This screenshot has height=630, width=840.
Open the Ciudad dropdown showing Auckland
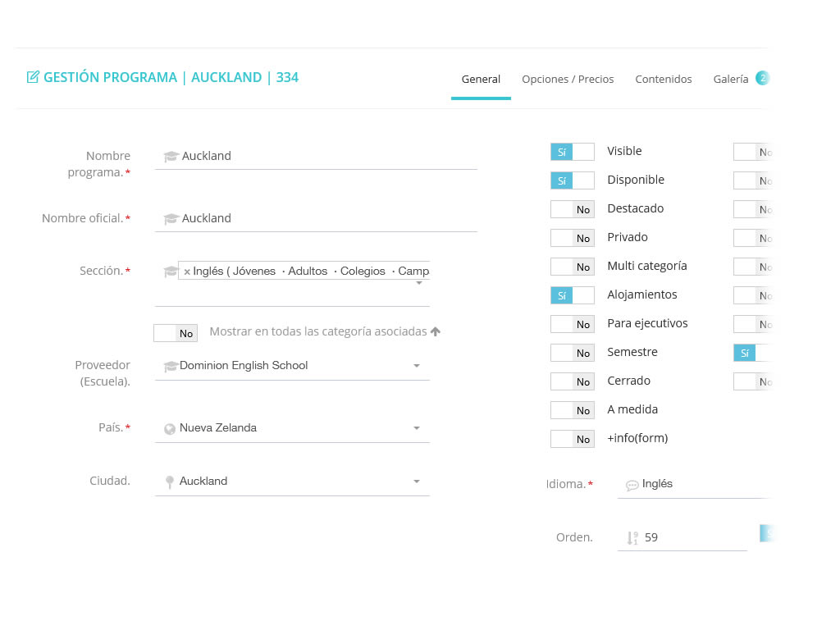tap(416, 482)
